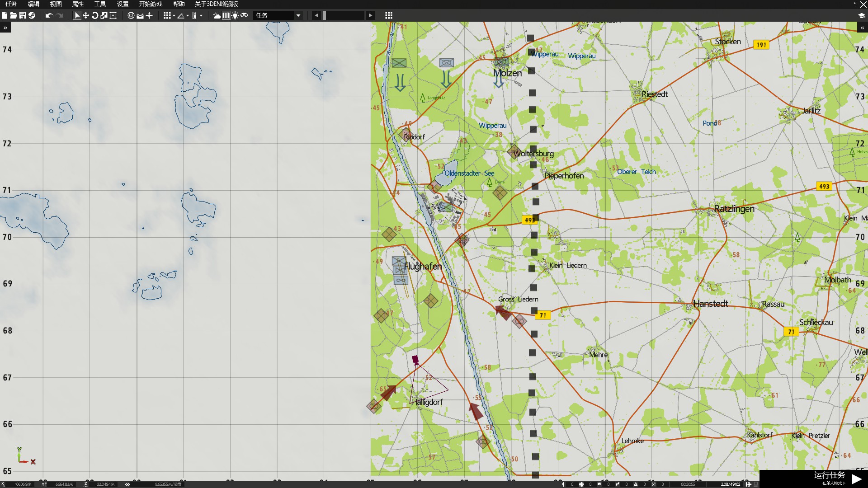
Task: Expand the rotation grid dropdown arrow
Action: click(188, 16)
